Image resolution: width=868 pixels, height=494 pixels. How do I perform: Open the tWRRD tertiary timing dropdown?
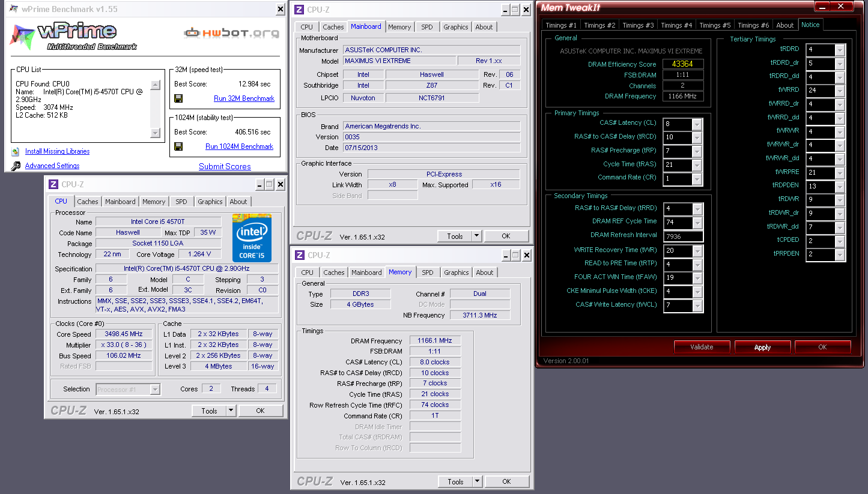[840, 91]
